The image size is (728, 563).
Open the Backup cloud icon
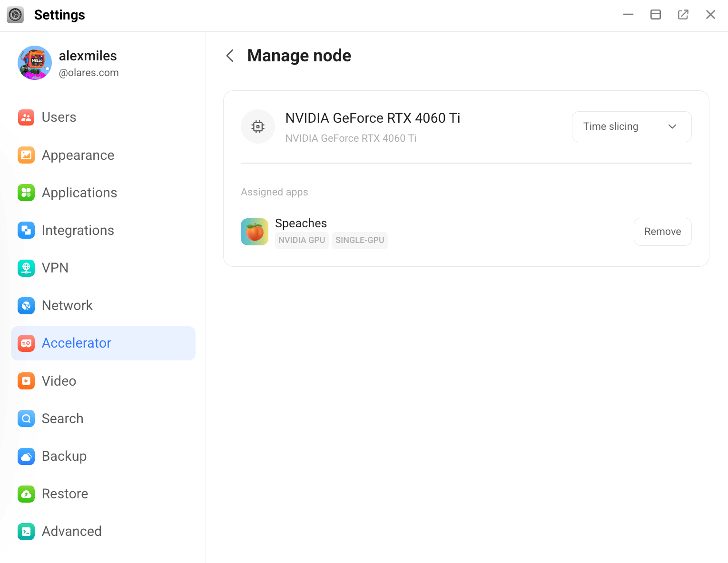[26, 456]
